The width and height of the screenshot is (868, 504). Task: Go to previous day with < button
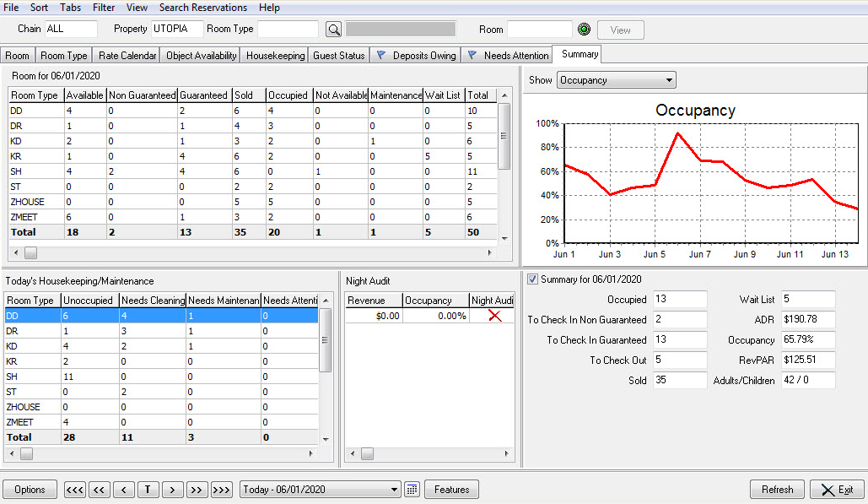[123, 490]
